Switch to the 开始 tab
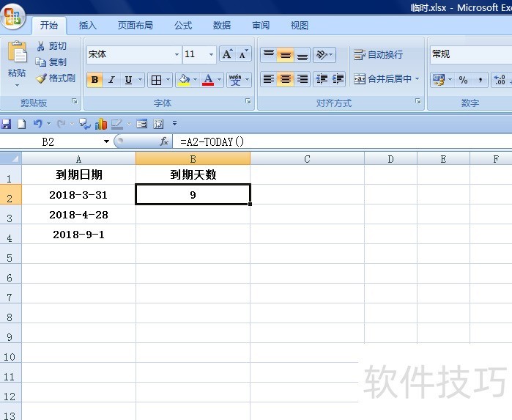512x420 pixels. 49,26
